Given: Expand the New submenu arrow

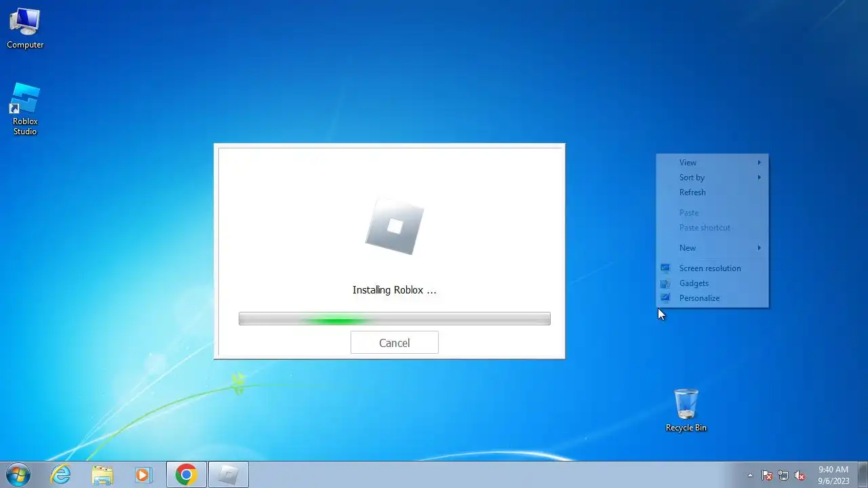Looking at the screenshot, I should [759, 248].
